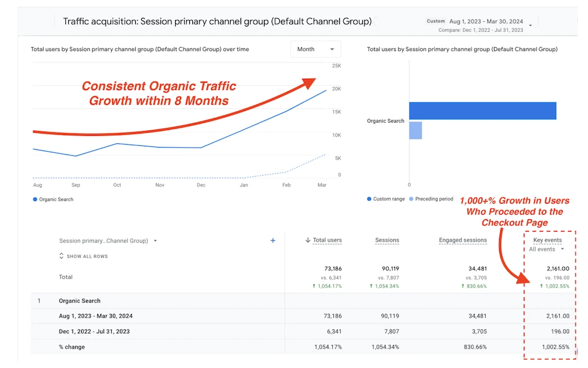This screenshot has height=368, width=588.
Task: Open the Session primary Channel Group dimension selector
Action: (x=108, y=240)
